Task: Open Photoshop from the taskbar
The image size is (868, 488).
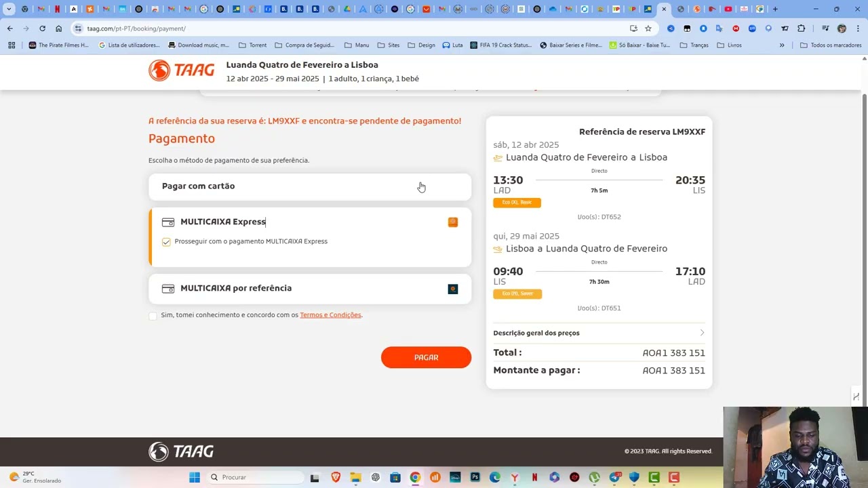Action: tap(475, 477)
